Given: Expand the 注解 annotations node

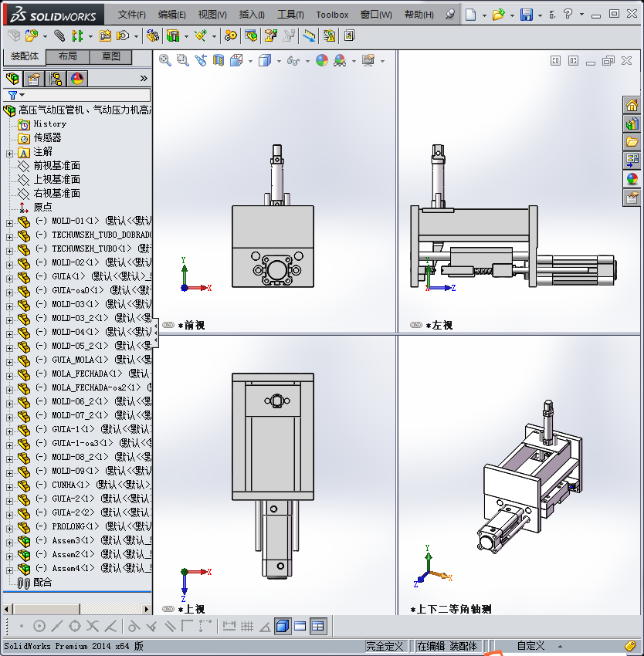Looking at the screenshot, I should click(9, 154).
